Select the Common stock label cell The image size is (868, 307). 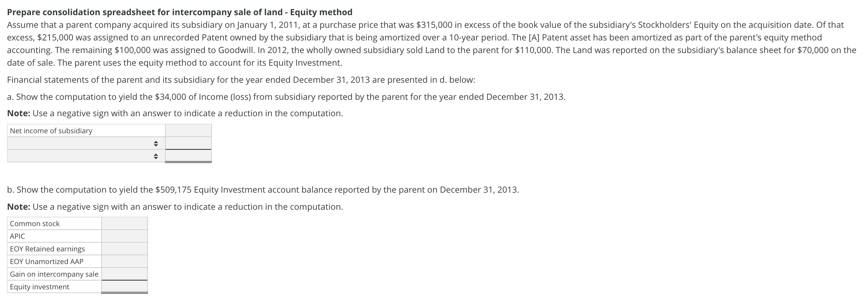tap(54, 224)
